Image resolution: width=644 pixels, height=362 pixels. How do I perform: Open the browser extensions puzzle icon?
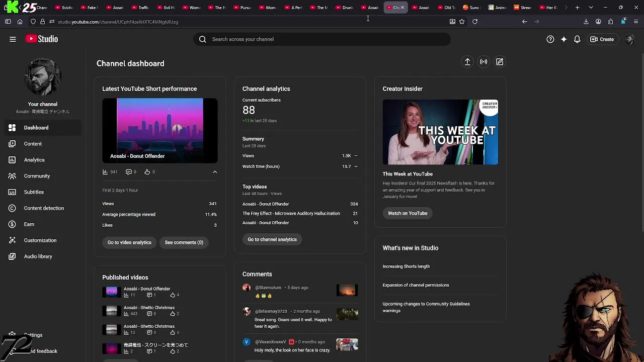click(610, 22)
